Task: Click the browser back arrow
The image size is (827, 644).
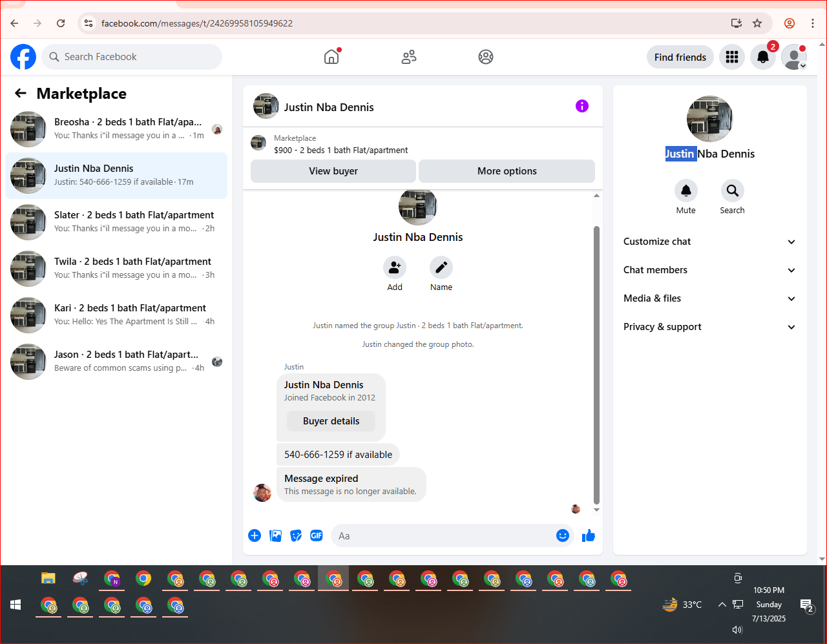Action: click(14, 23)
